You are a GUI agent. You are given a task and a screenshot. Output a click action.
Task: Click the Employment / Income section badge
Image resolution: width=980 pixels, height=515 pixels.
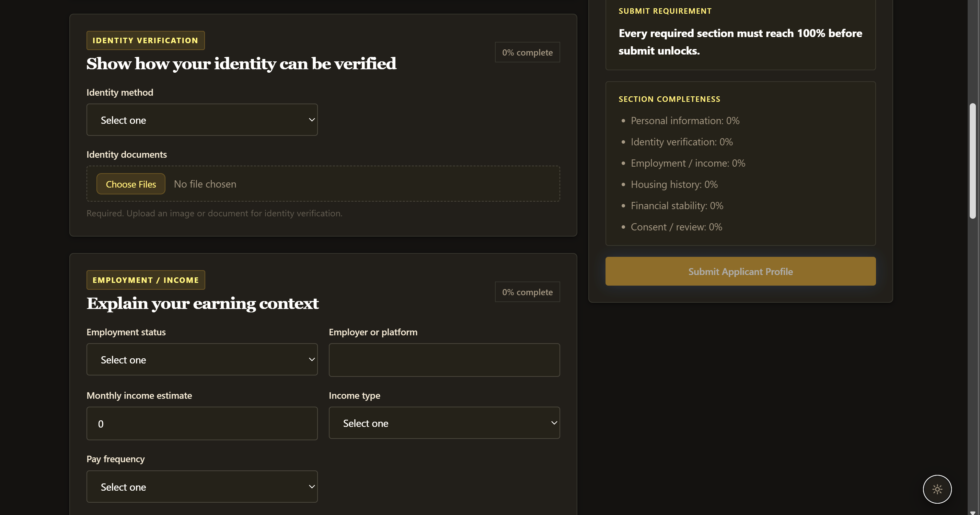pyautogui.click(x=145, y=280)
